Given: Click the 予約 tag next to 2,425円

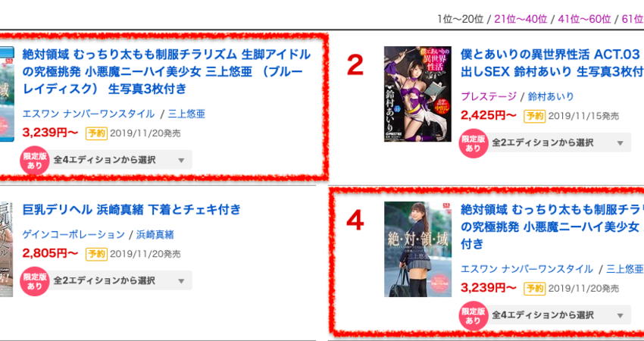Looking at the screenshot, I should [534, 116].
